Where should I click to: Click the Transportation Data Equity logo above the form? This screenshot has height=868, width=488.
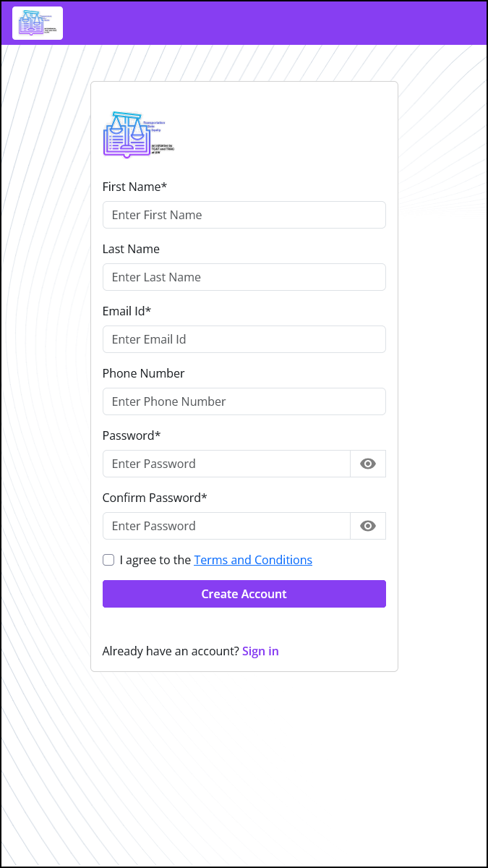(137, 134)
